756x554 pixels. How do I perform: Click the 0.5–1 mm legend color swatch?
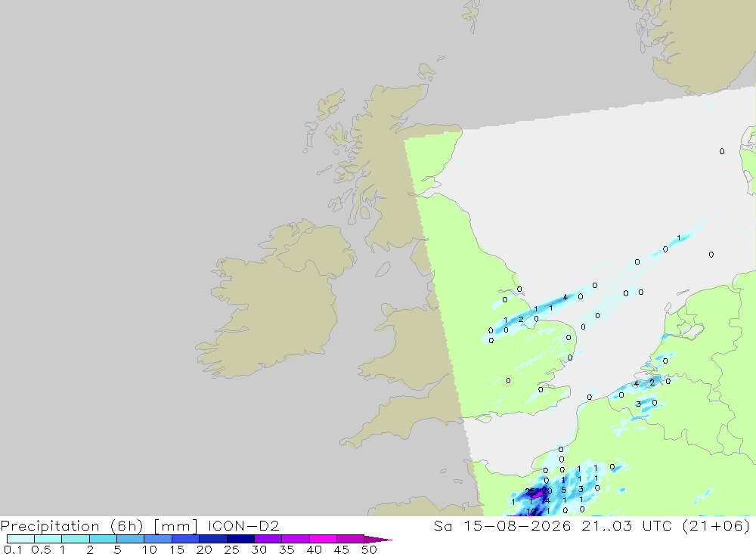tap(48, 539)
